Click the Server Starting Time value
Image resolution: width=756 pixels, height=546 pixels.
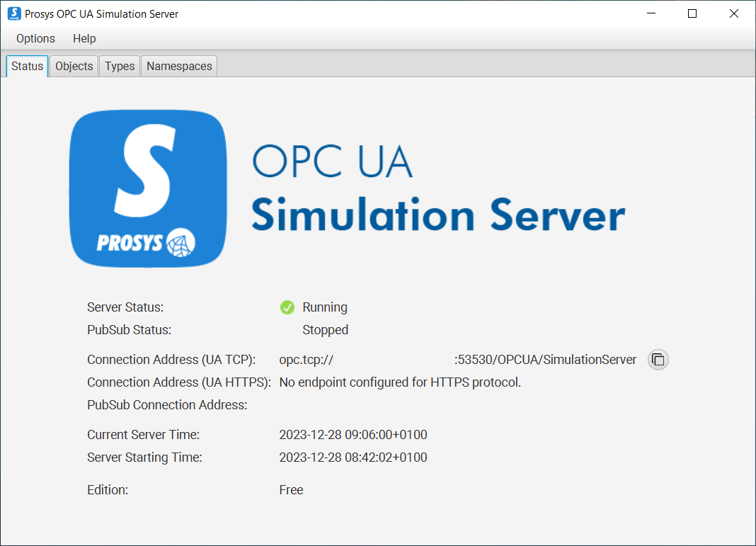353,457
